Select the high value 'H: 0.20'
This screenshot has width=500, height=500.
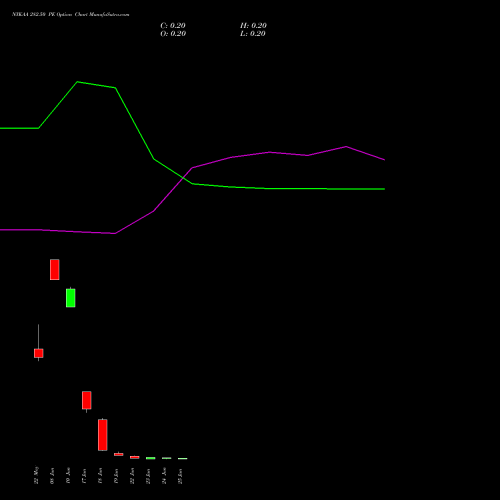pyautogui.click(x=253, y=26)
